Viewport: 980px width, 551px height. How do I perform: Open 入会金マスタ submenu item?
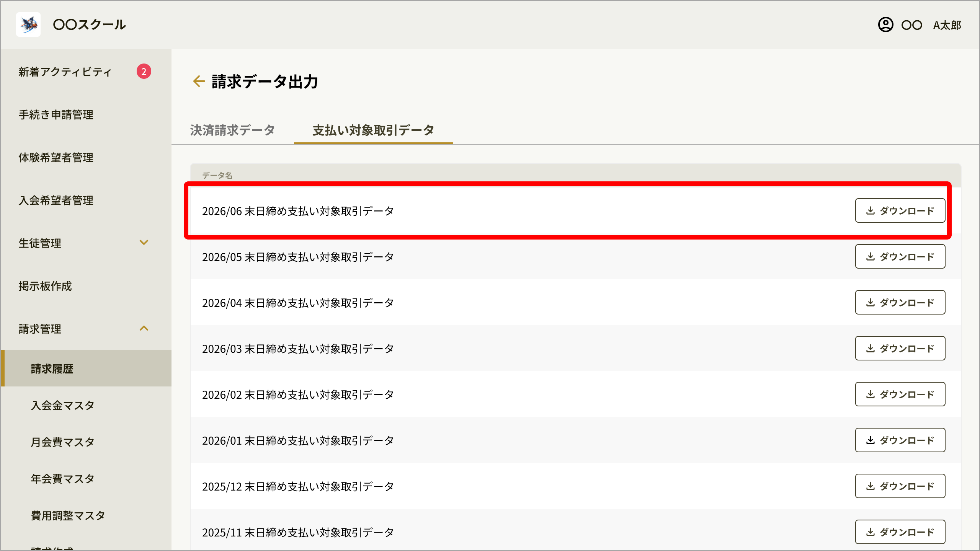pyautogui.click(x=63, y=405)
